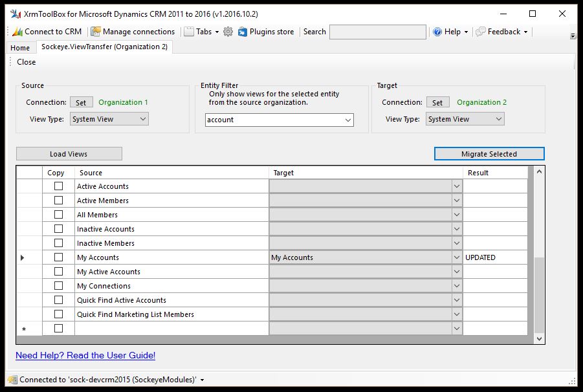Open the Source View Type dropdown

pyautogui.click(x=109, y=119)
